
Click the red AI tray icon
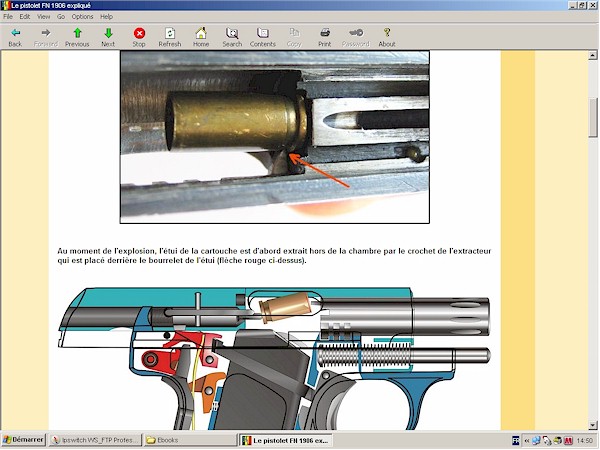[568, 440]
